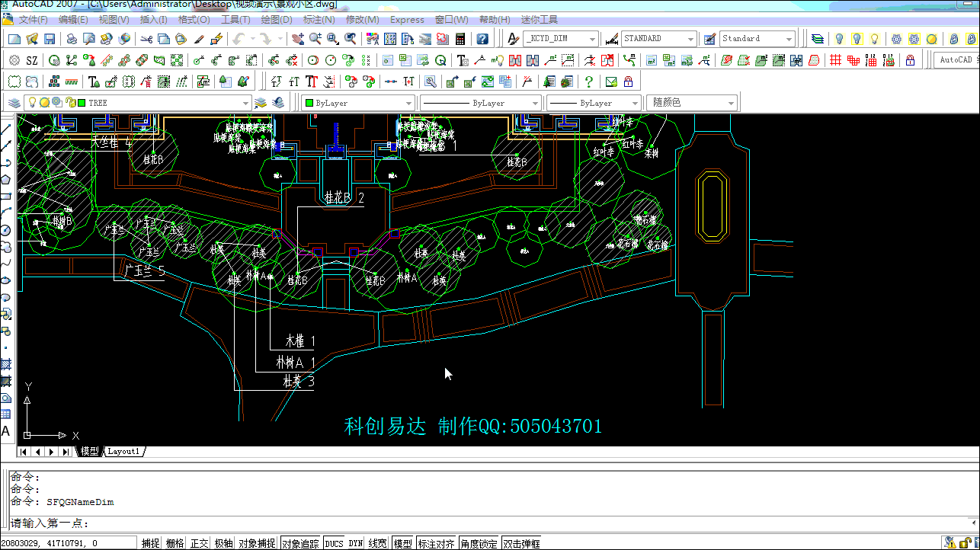Viewport: 980px width, 550px height.
Task: Toggle 栅格 grid display in status bar
Action: pyautogui.click(x=175, y=543)
